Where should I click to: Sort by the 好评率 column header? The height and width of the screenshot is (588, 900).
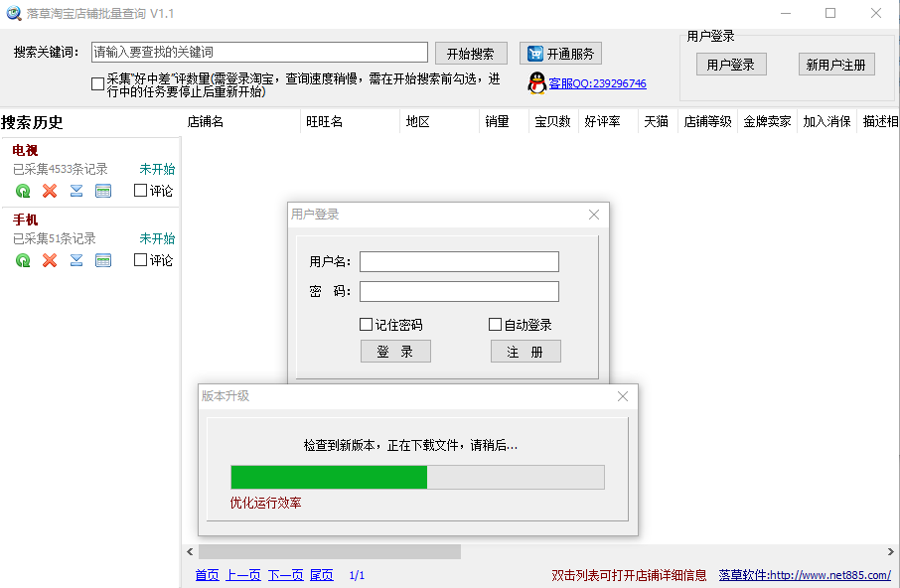click(x=608, y=121)
